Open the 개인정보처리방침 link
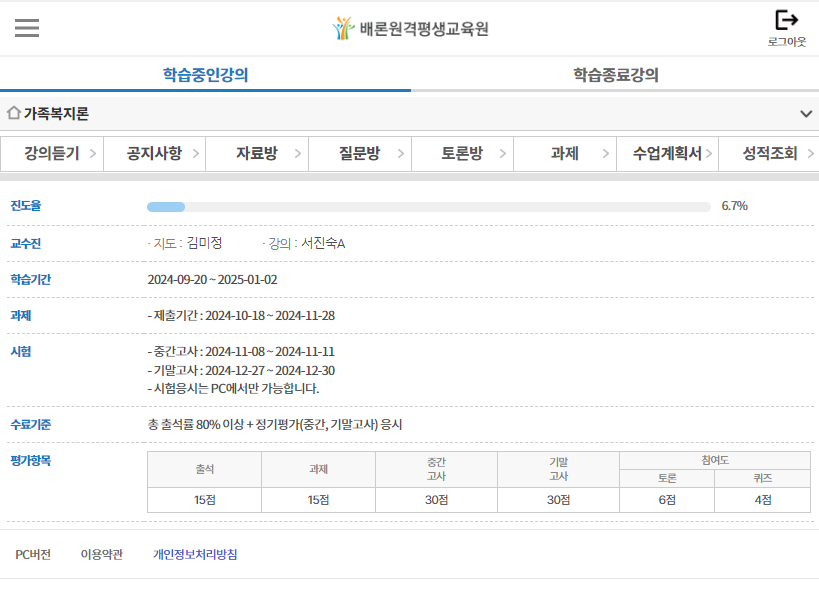Image resolution: width=819 pixels, height=590 pixels. click(195, 554)
